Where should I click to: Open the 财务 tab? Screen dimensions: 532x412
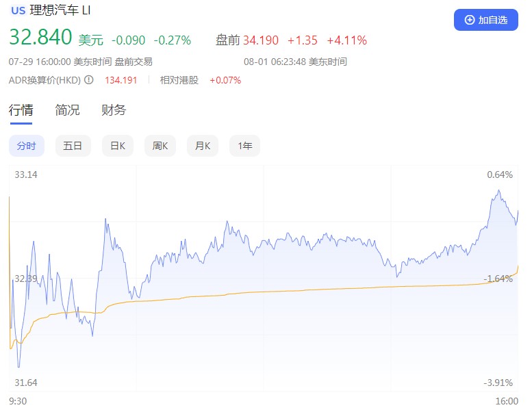[114, 110]
